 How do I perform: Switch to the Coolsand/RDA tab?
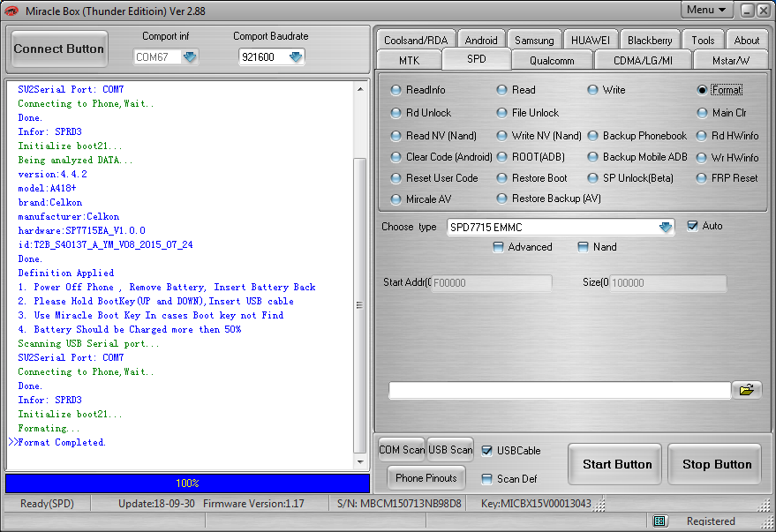pyautogui.click(x=416, y=40)
